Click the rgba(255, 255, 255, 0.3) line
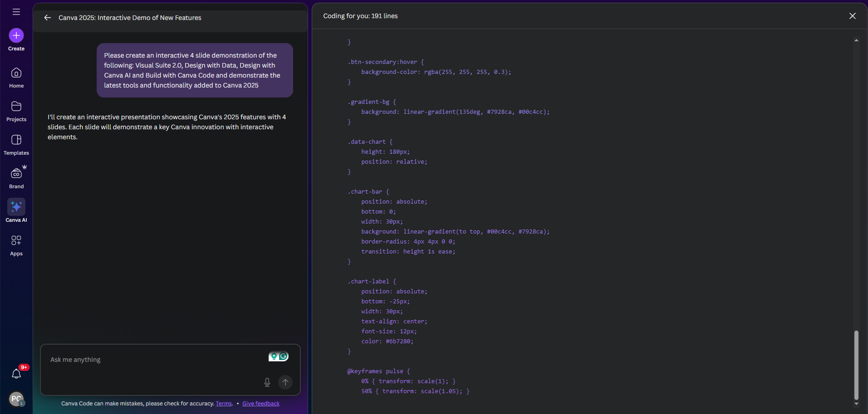 [436, 72]
